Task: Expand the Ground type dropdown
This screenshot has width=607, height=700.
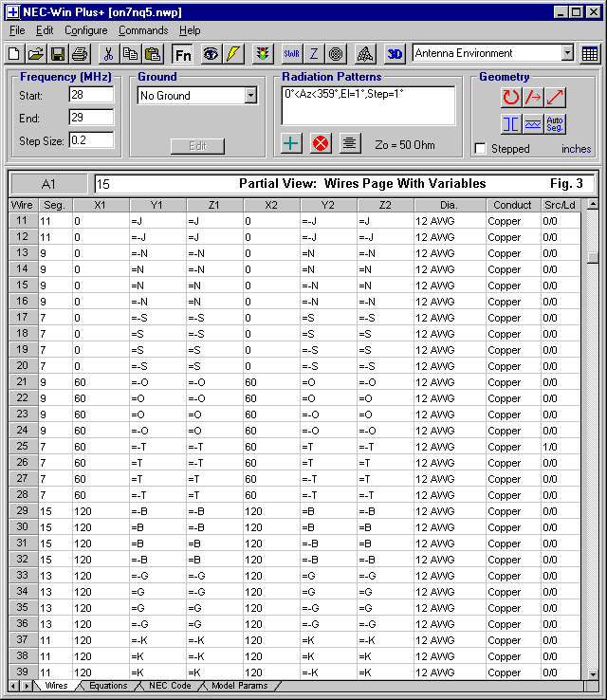Action: (x=250, y=95)
